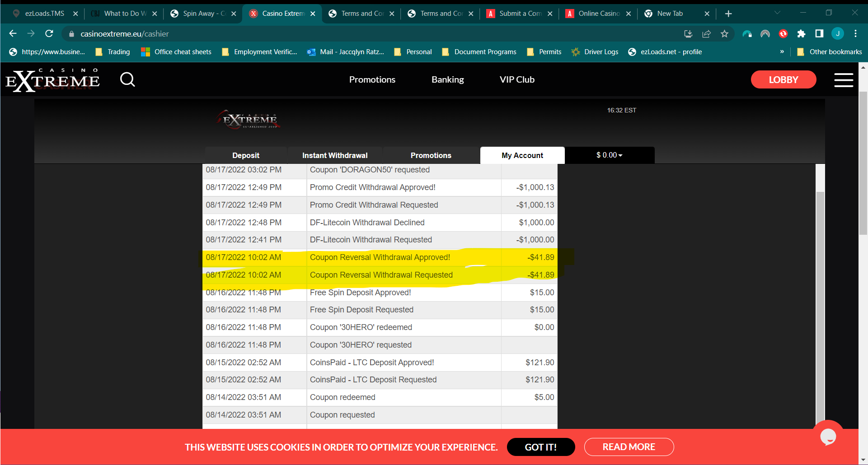Click the LOBBY button
Screen dimensions: 868x465
[x=783, y=79]
